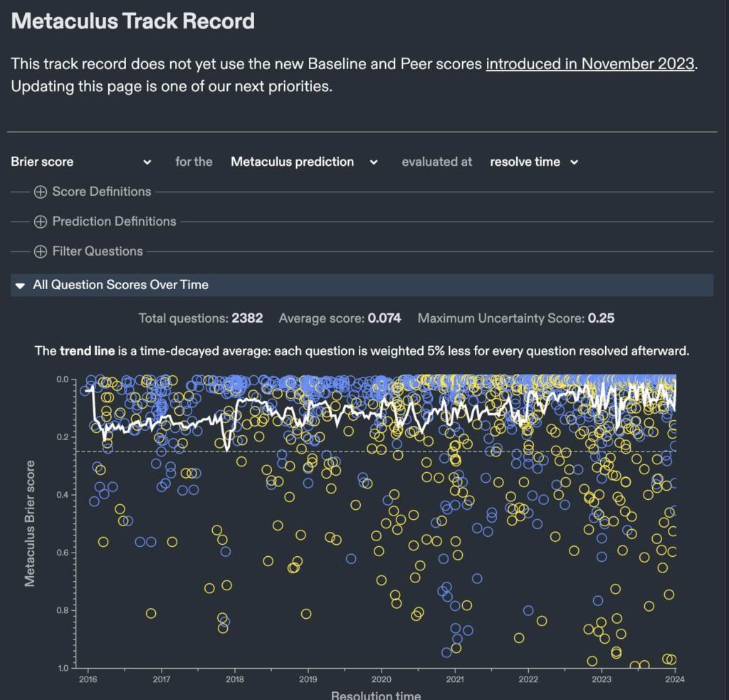Click the lone blue point near 0.62 before 2020

coord(351,559)
